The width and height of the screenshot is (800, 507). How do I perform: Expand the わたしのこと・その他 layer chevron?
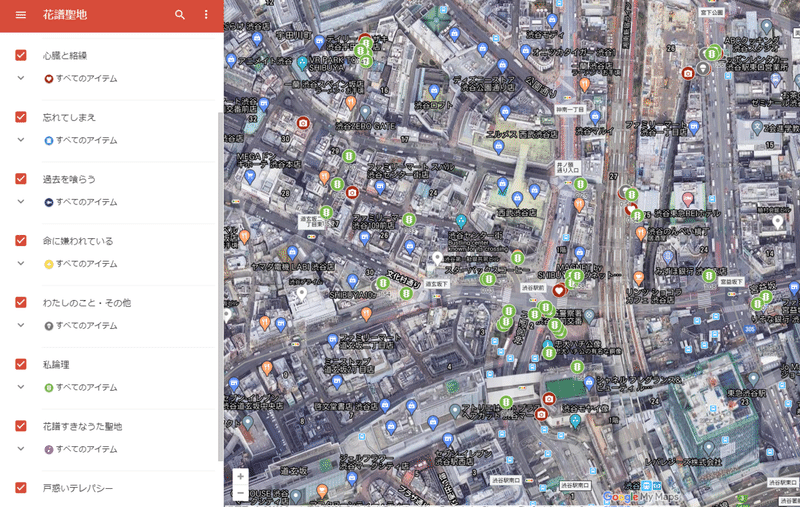point(20,325)
